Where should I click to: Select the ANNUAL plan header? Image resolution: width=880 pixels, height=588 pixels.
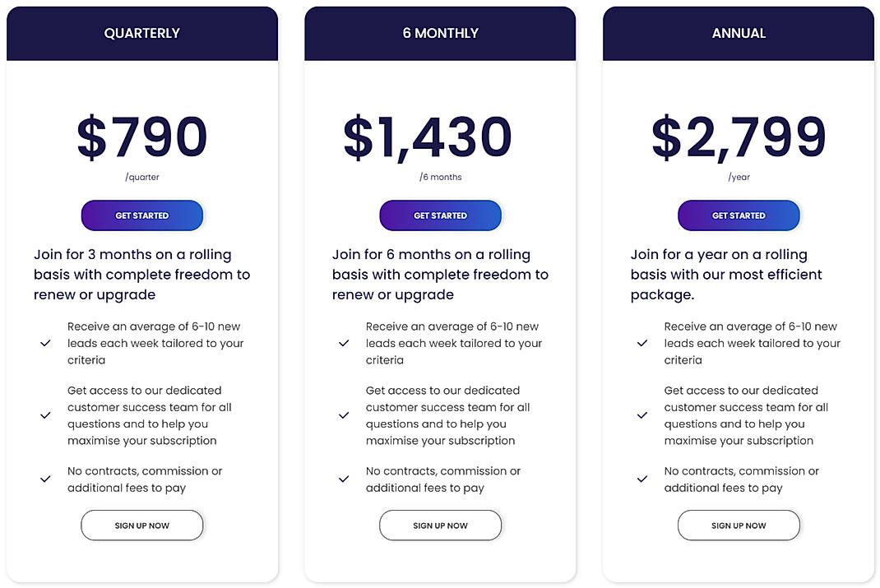pos(738,33)
